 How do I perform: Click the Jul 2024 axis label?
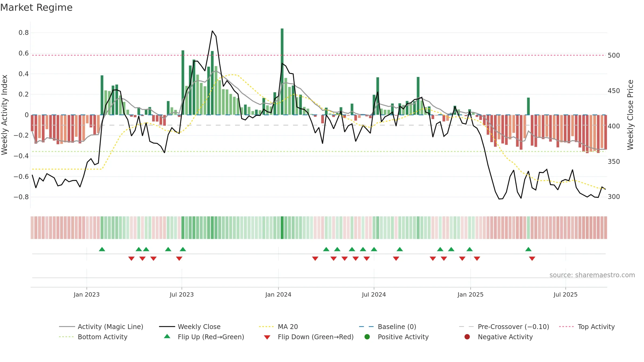pyautogui.click(x=374, y=294)
